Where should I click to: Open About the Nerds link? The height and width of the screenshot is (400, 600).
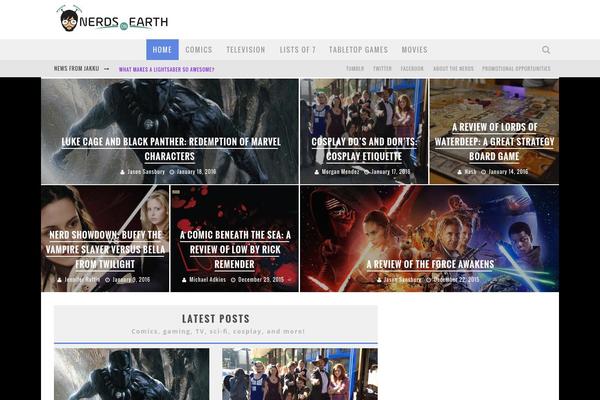pos(453,69)
